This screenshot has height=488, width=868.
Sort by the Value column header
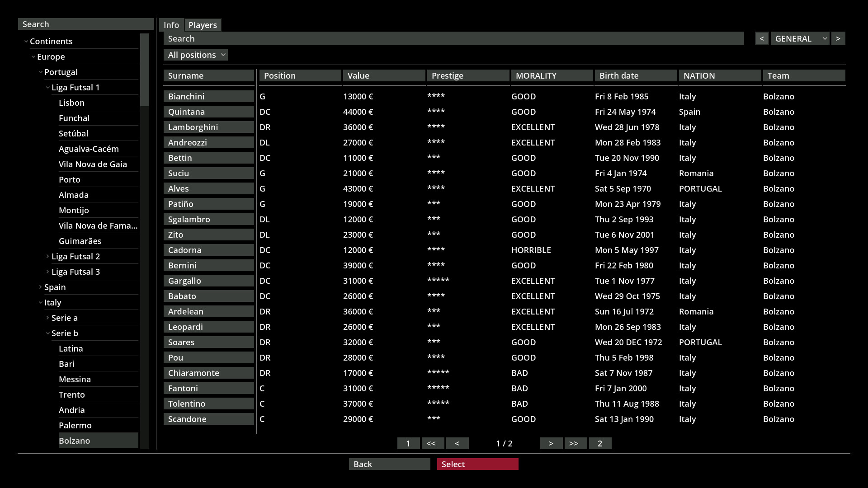pos(384,75)
